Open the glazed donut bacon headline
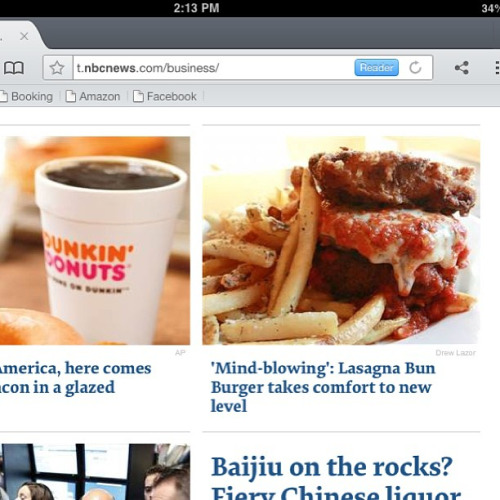The image size is (500, 500). [x=75, y=378]
